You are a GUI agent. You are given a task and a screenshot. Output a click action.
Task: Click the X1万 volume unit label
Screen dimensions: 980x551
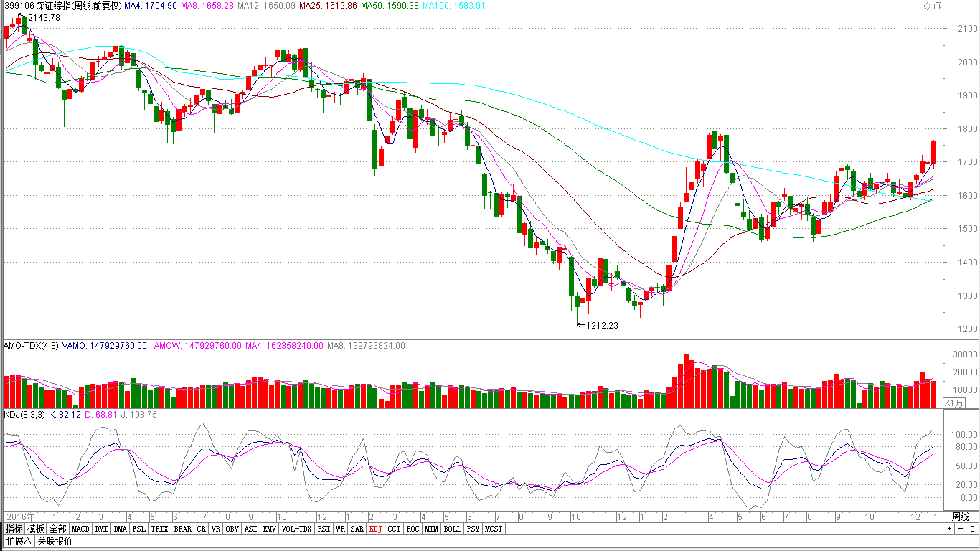tap(953, 403)
